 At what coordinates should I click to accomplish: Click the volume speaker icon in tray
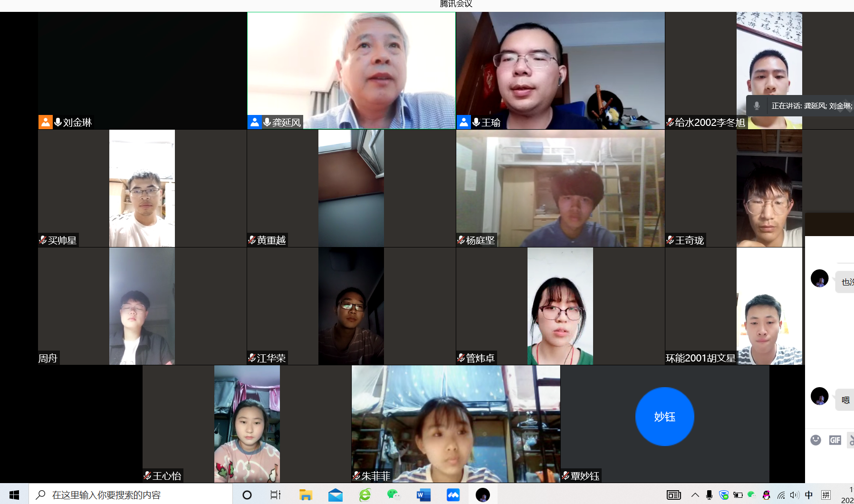coord(794,495)
